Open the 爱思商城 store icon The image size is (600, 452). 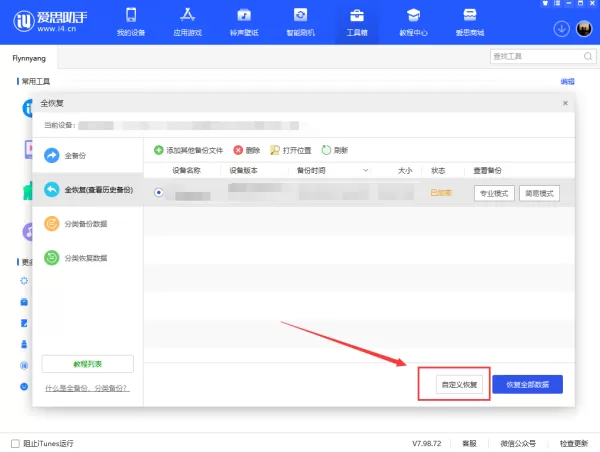(x=470, y=22)
